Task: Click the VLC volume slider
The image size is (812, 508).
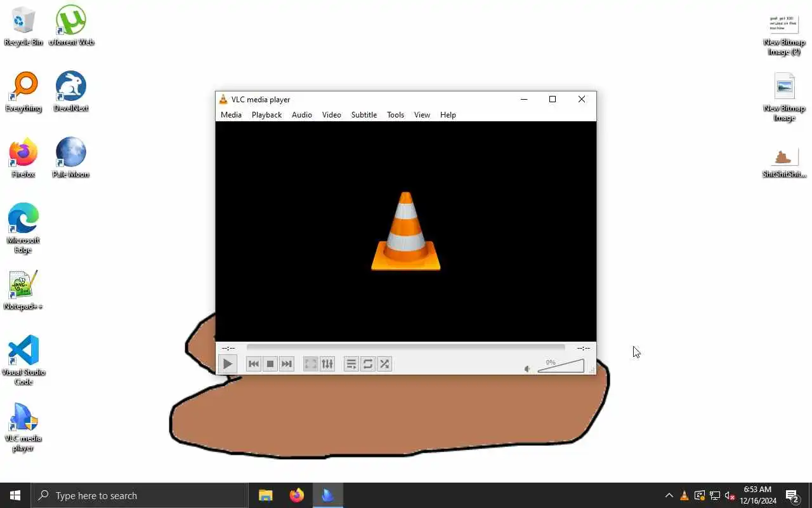Action: pos(561,366)
